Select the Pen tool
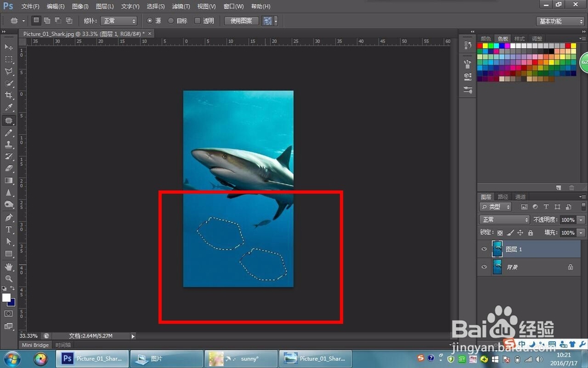588x368 pixels. coord(9,217)
